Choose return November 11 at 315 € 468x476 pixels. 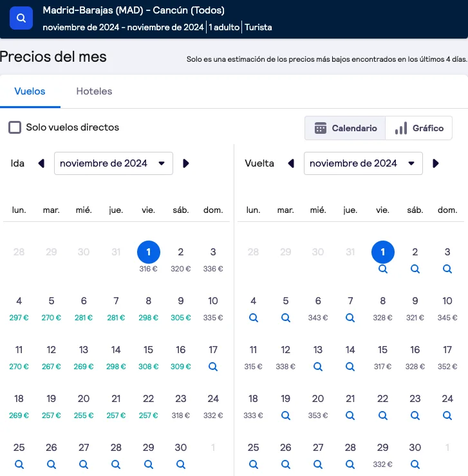[254, 358]
